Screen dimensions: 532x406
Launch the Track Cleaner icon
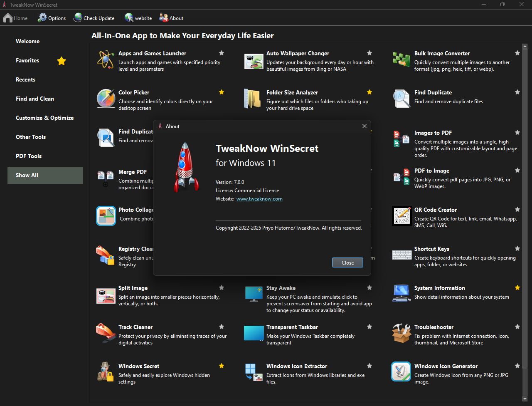click(106, 333)
